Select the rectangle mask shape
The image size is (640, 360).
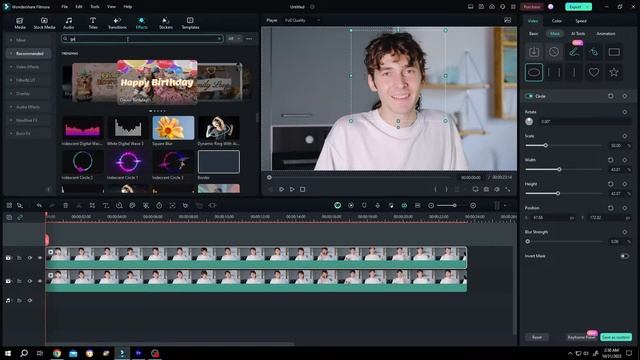tap(614, 52)
